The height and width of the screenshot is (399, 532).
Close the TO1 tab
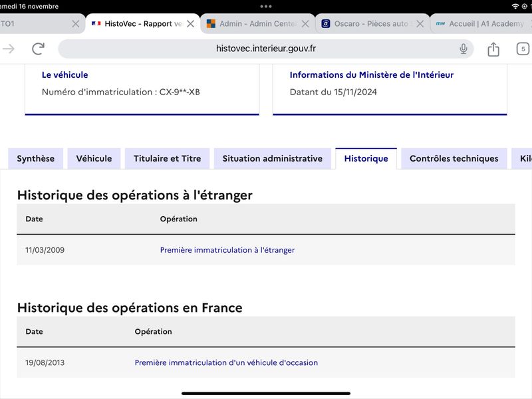[76, 24]
